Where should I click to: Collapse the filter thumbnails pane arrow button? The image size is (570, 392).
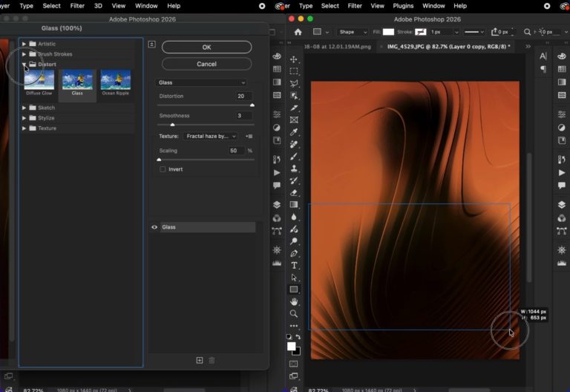click(x=152, y=45)
